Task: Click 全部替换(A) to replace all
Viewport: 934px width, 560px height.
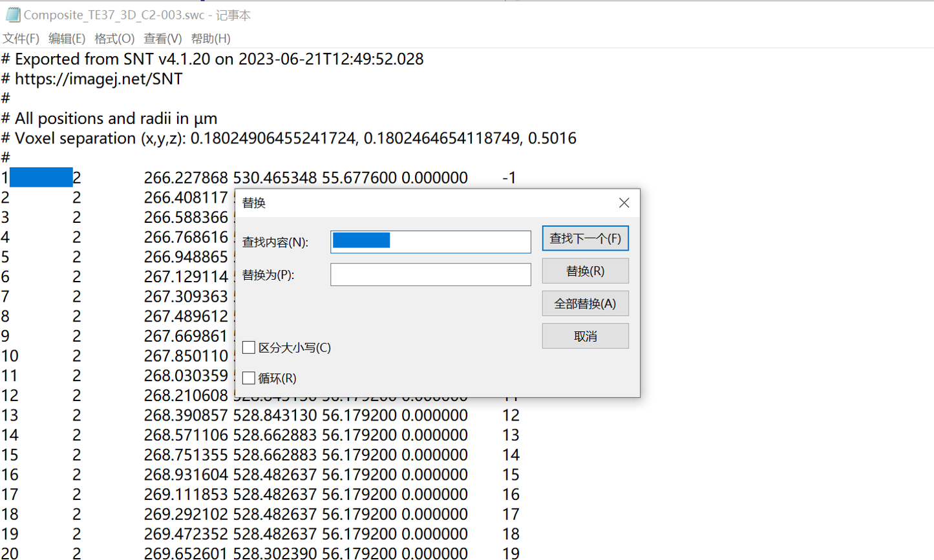Action: (584, 304)
